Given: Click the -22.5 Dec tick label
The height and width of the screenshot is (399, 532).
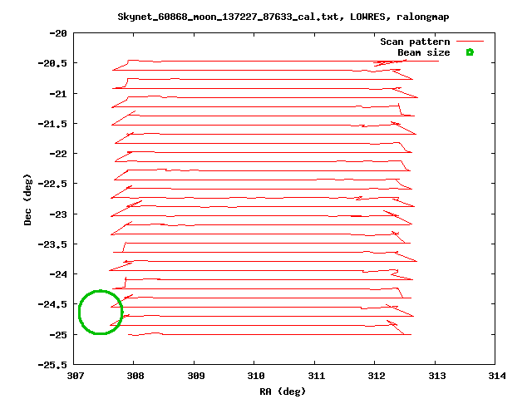Looking at the screenshot, I should [x=52, y=184].
